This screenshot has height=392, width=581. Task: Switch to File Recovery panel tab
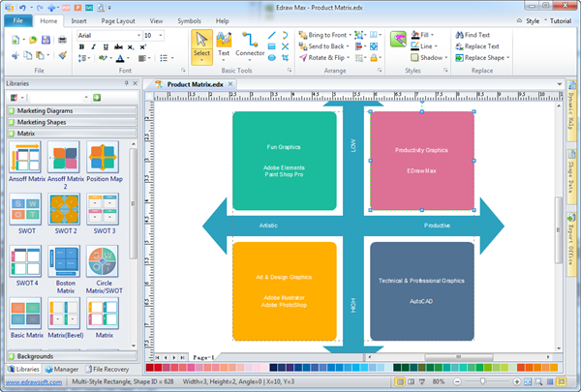(107, 369)
